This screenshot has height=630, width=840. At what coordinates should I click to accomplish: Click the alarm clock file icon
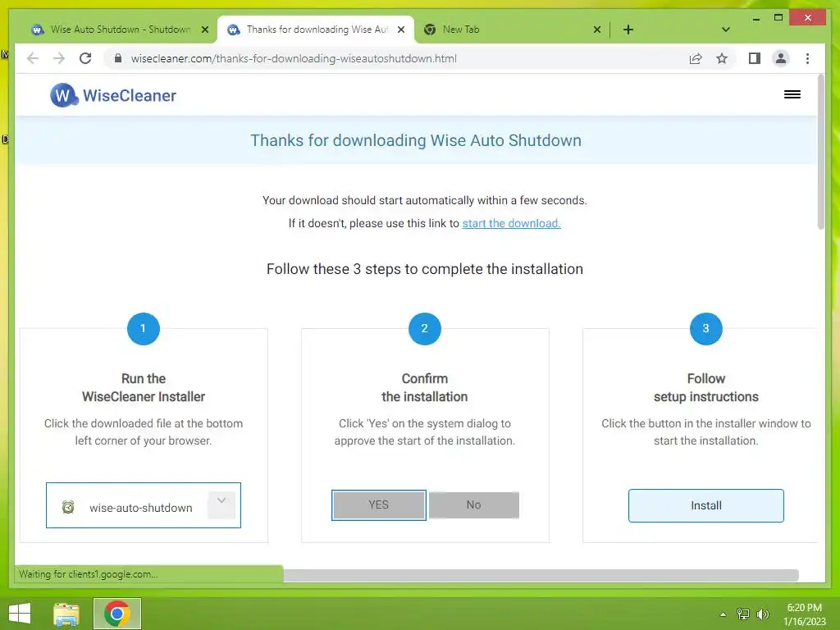click(x=68, y=507)
